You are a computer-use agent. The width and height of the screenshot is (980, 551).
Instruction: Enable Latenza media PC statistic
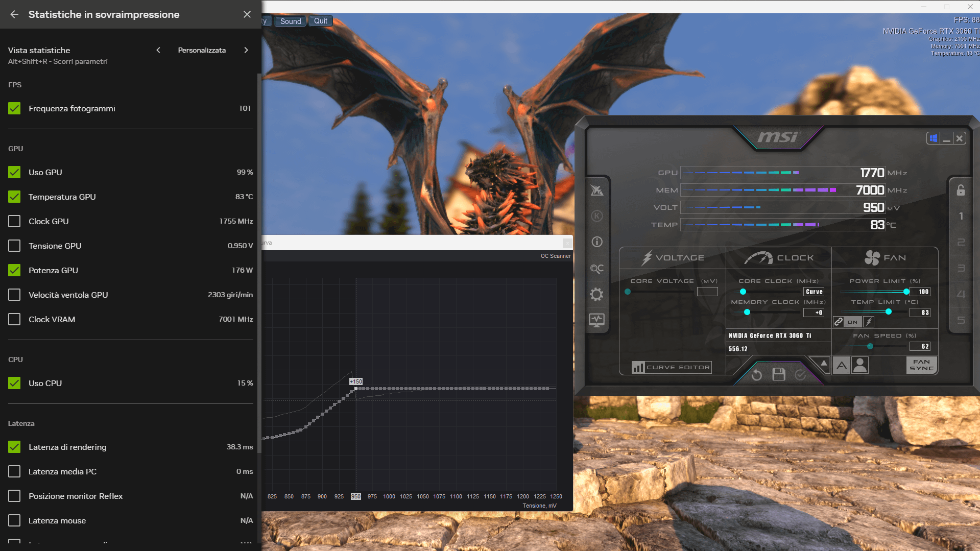(14, 471)
